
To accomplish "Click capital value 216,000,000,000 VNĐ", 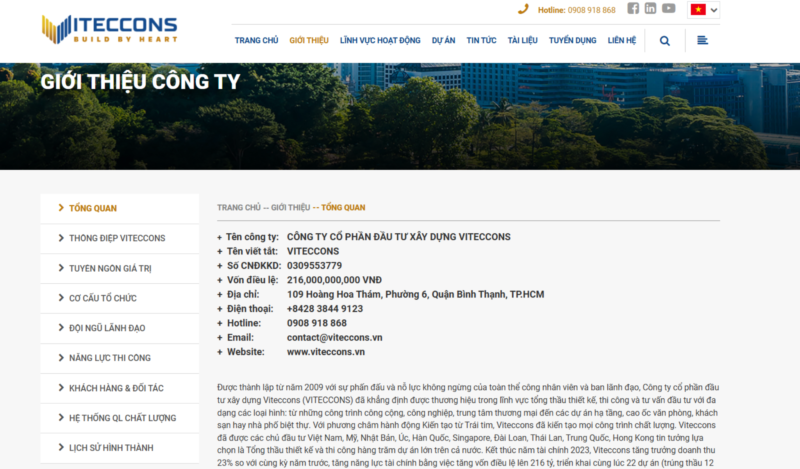I will (334, 280).
